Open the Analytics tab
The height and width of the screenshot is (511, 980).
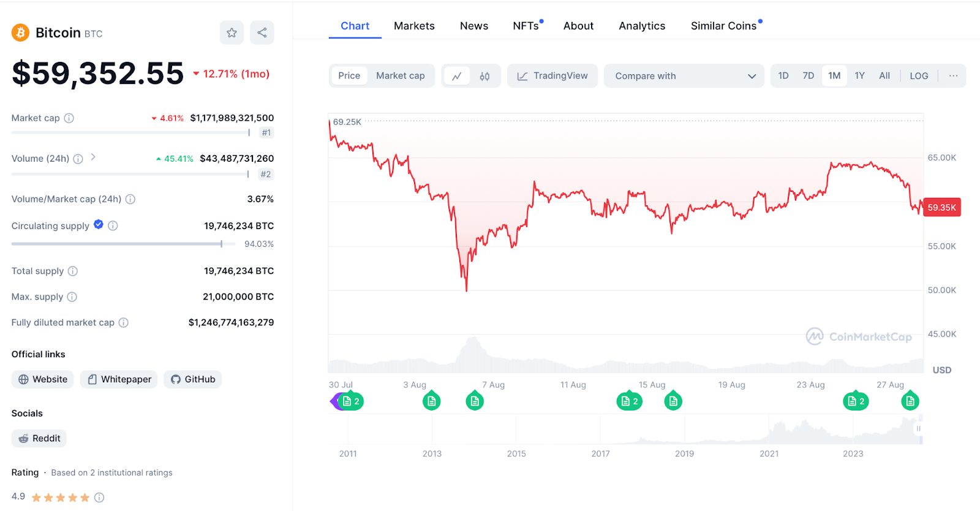[642, 26]
